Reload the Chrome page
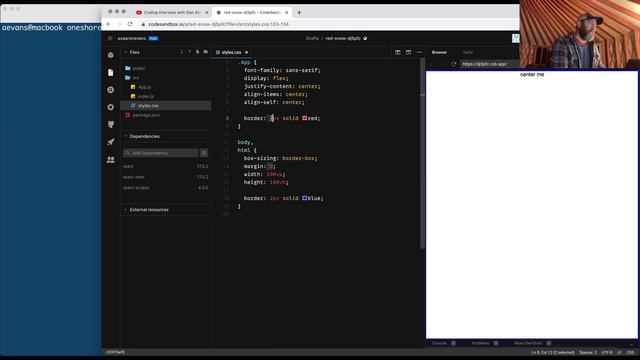Viewport: 640px width, 360px height. click(x=130, y=24)
